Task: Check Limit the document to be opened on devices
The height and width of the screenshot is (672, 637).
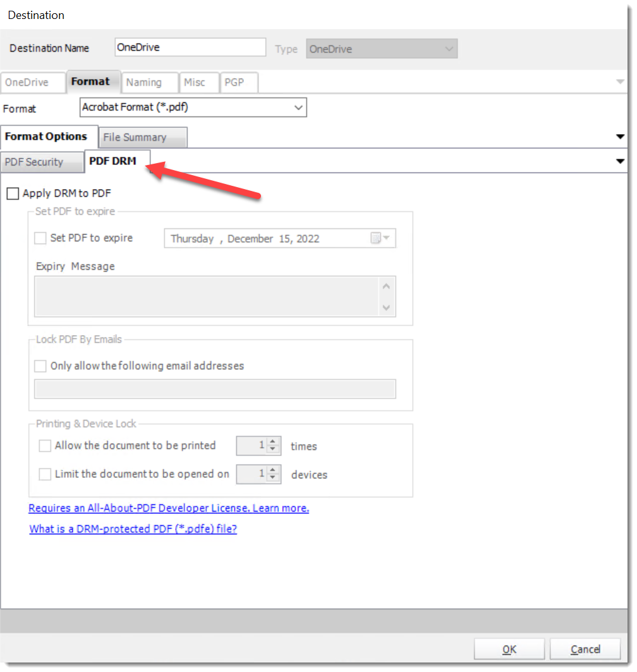Action: (45, 474)
